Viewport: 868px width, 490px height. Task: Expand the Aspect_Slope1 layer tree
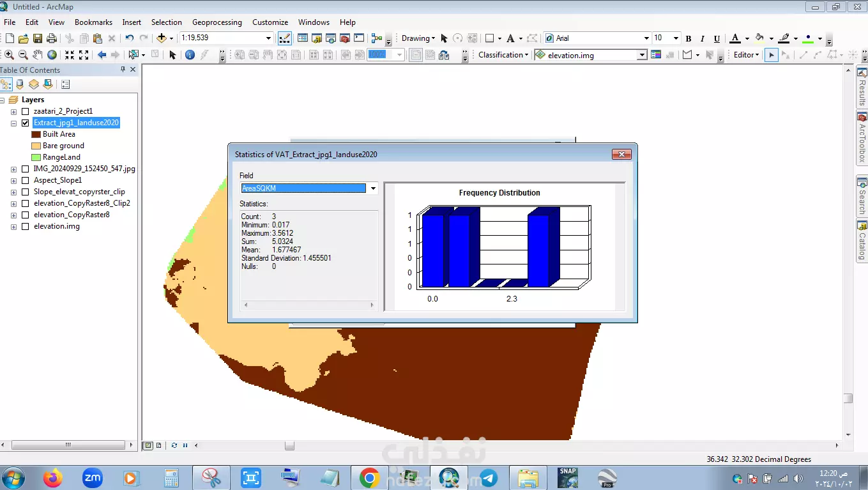click(x=13, y=180)
